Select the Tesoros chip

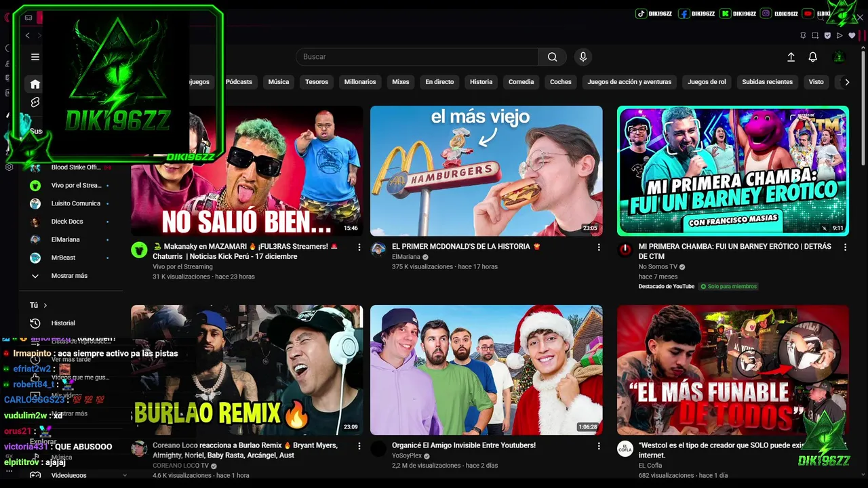click(317, 82)
